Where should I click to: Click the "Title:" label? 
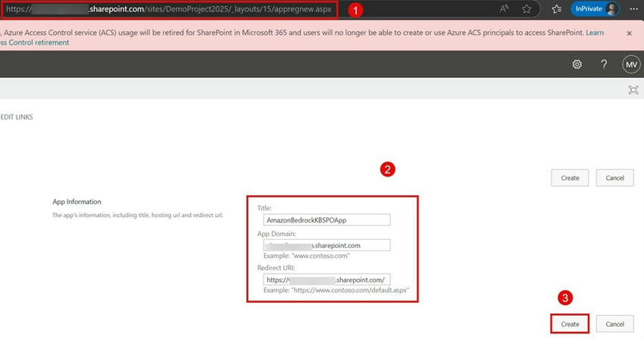click(x=264, y=208)
